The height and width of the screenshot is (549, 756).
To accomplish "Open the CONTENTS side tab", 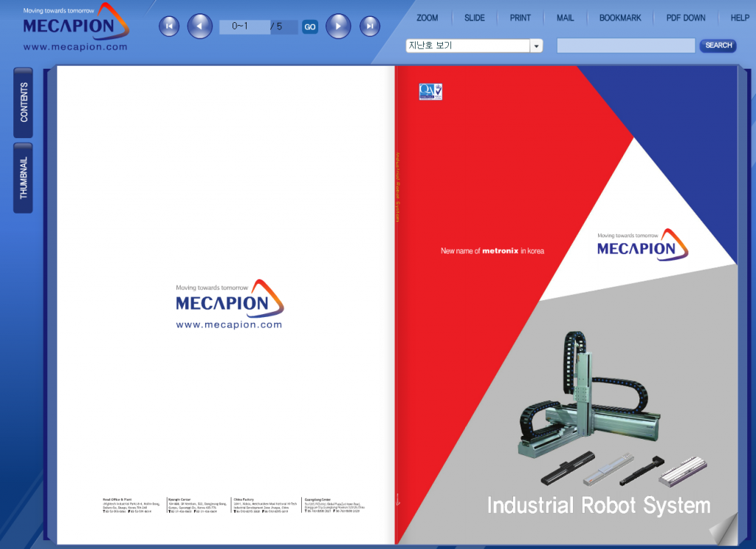I will coord(23,102).
